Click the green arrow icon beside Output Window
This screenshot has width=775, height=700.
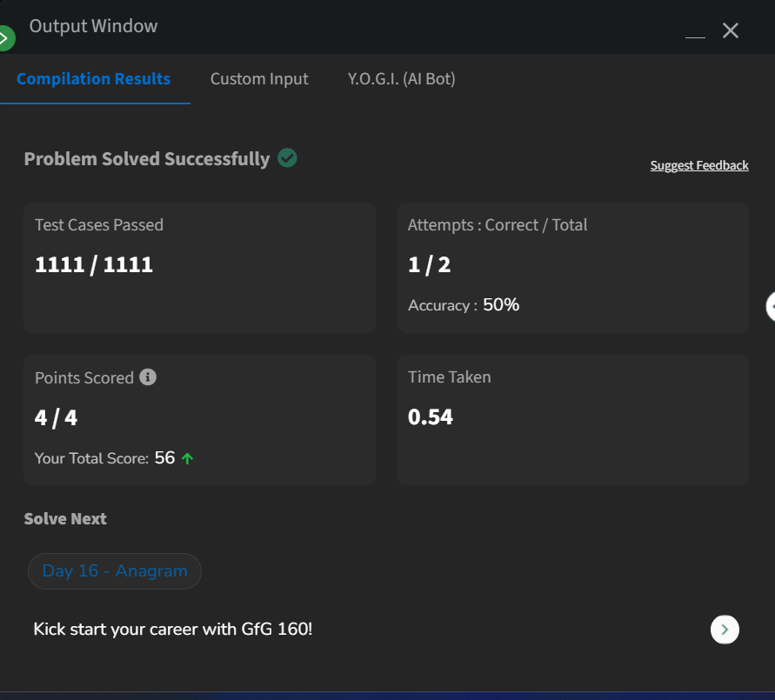click(x=6, y=38)
